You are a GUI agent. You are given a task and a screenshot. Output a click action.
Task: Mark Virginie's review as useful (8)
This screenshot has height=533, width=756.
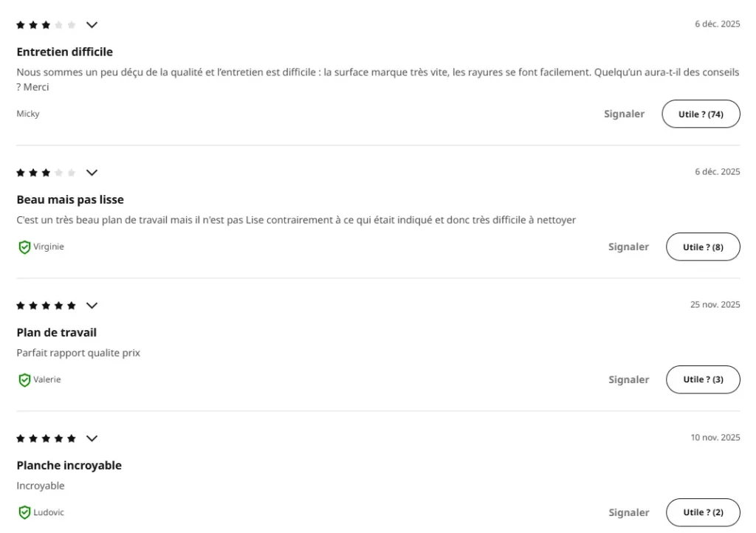tap(703, 247)
